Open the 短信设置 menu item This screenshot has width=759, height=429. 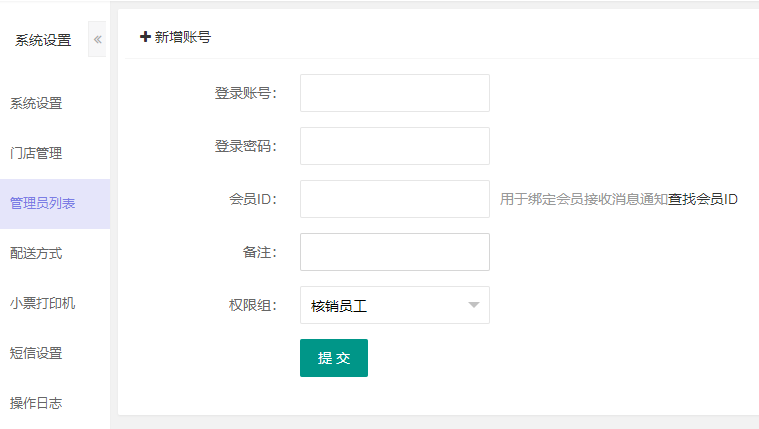pos(36,353)
